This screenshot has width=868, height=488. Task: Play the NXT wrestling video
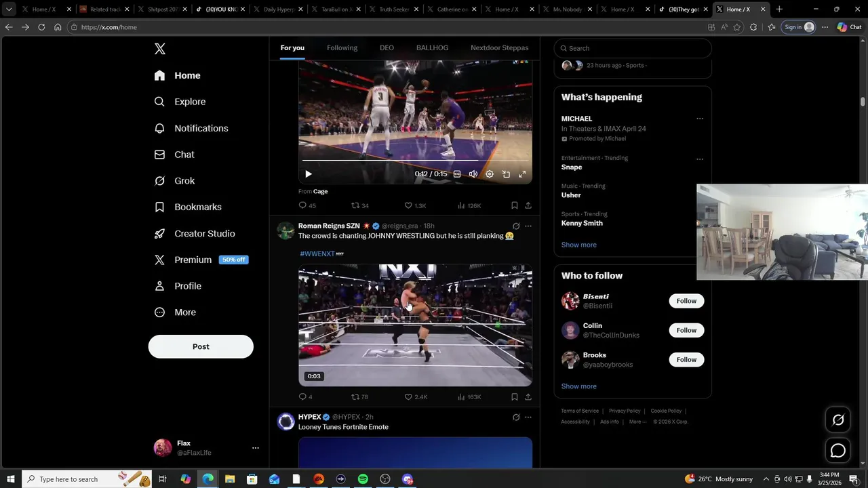pyautogui.click(x=415, y=325)
